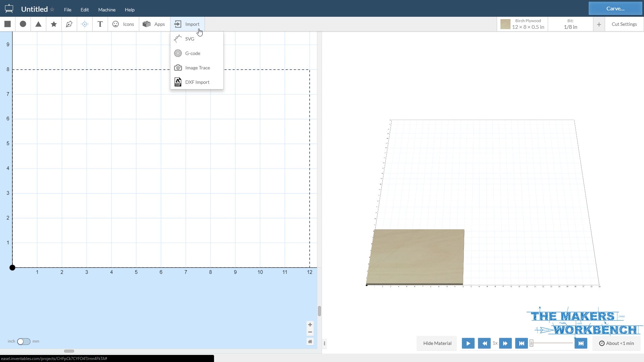Image resolution: width=644 pixels, height=362 pixels.
Task: Hide the material in the preview
Action: tap(436, 343)
